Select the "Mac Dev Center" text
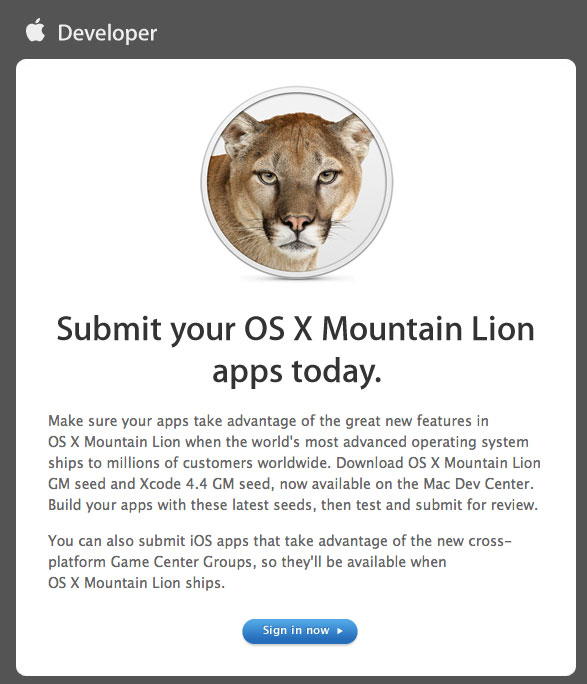Viewport: 587px width, 684px height. (477, 484)
